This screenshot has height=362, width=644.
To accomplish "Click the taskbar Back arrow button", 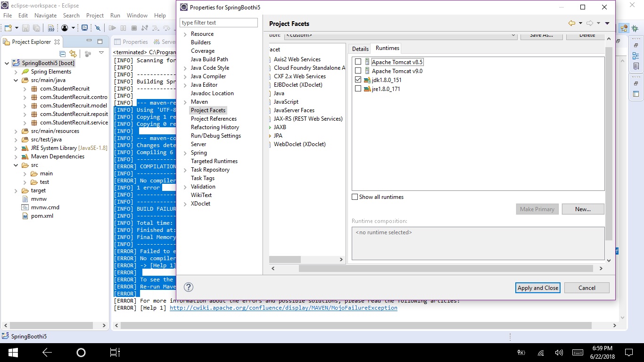I will coord(47,352).
